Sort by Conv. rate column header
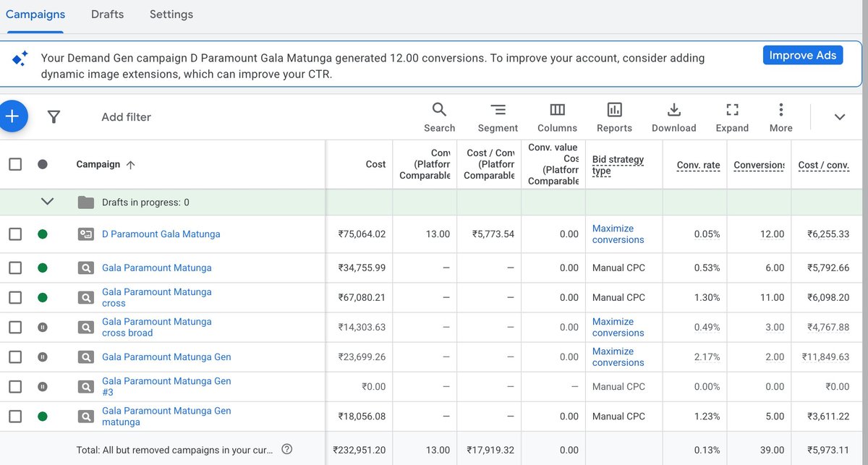868x465 pixels. 698,165
